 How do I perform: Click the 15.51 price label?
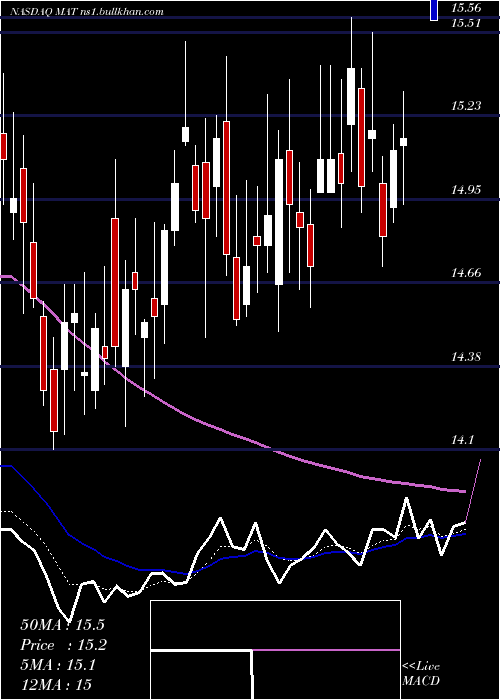tap(466, 23)
